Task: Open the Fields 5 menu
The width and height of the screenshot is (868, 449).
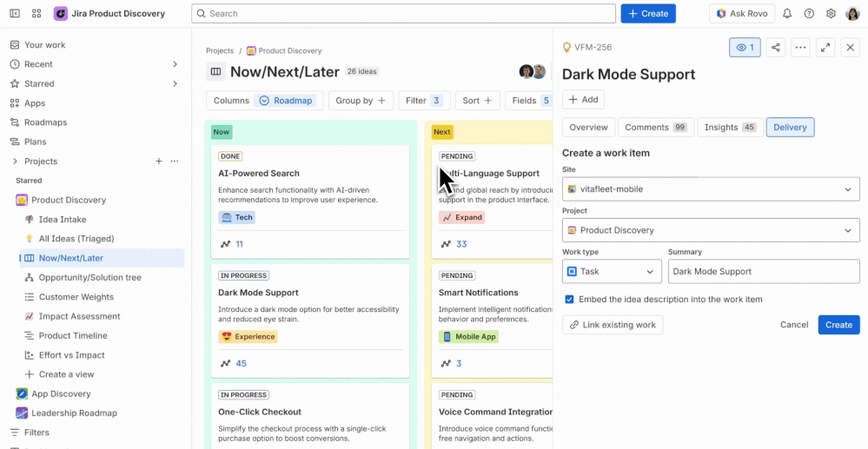Action: (x=529, y=101)
